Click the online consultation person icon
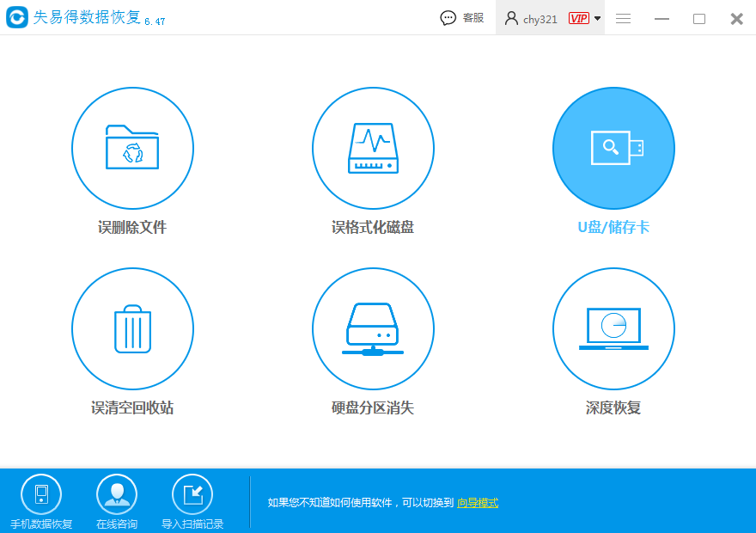The width and height of the screenshot is (756, 533). (x=117, y=494)
